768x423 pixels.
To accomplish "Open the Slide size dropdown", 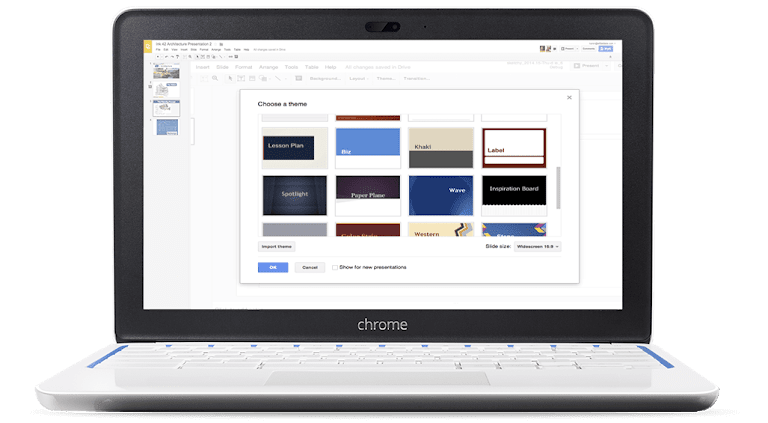I will point(537,245).
